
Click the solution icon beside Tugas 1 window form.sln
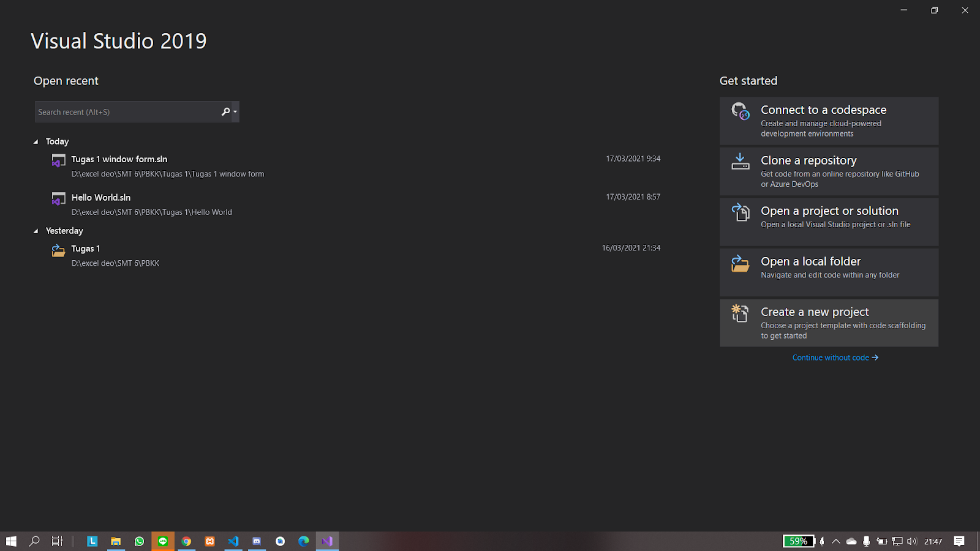(x=58, y=160)
